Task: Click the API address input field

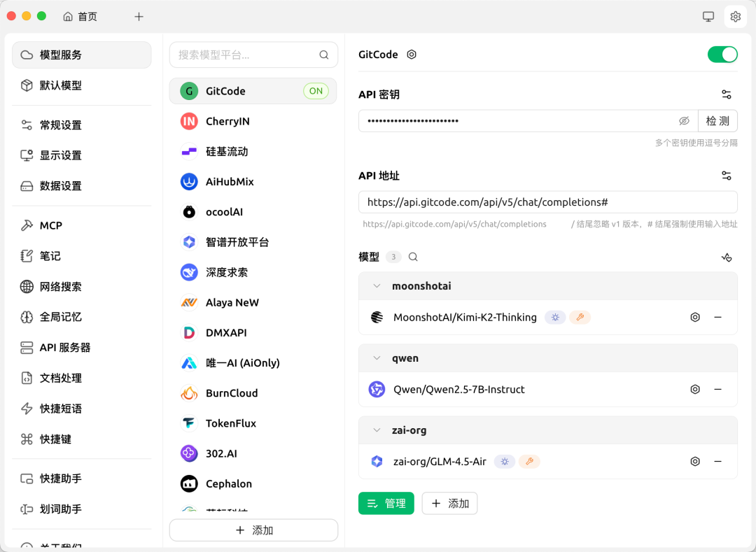Action: coord(547,202)
